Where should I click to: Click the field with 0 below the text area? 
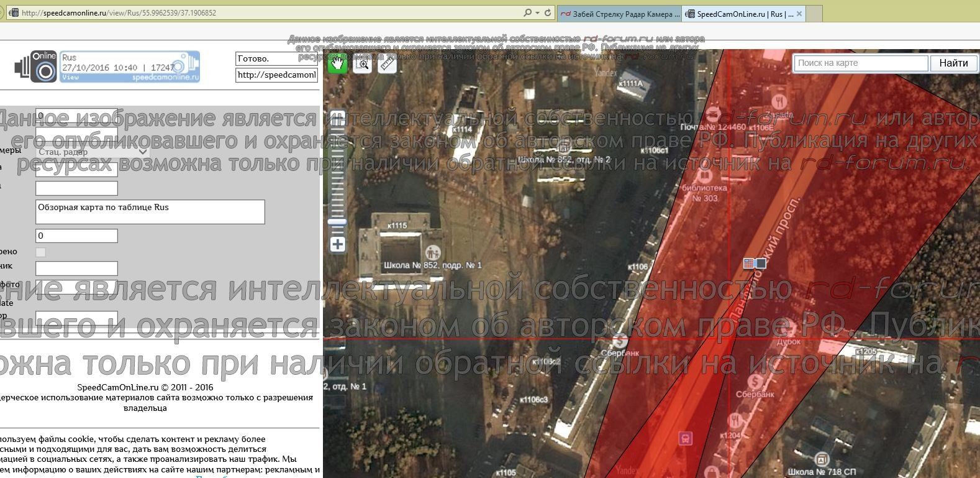click(76, 236)
